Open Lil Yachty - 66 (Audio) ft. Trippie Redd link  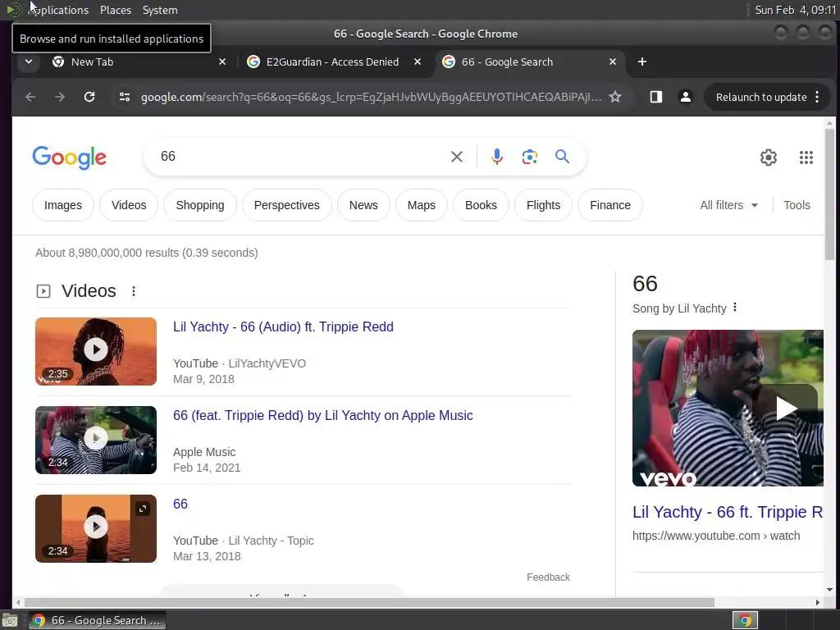(283, 326)
